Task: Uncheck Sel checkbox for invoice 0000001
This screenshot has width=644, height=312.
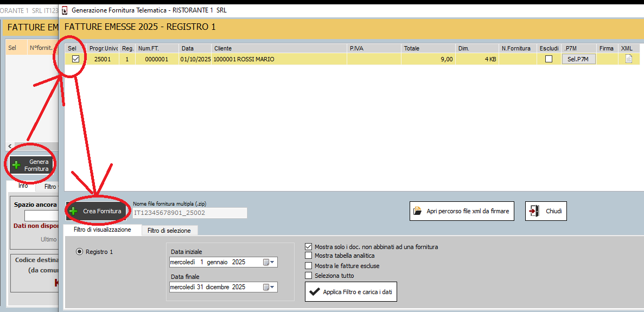Action: pos(76,59)
